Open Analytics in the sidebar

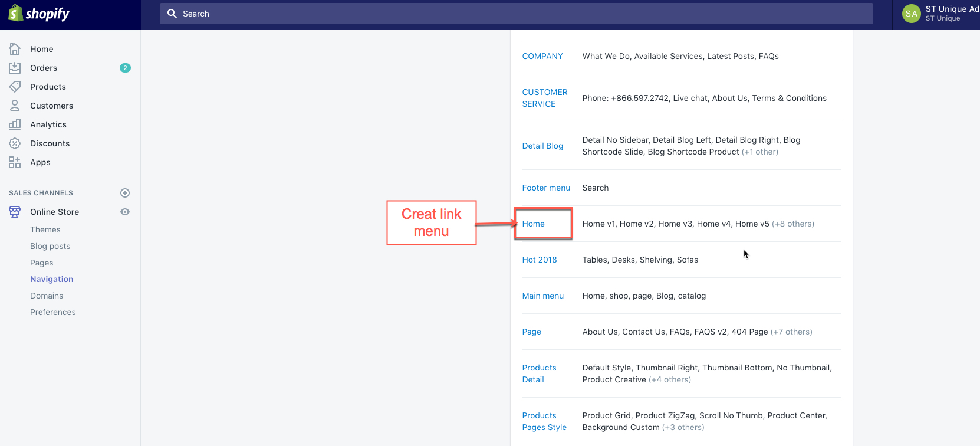coord(48,124)
